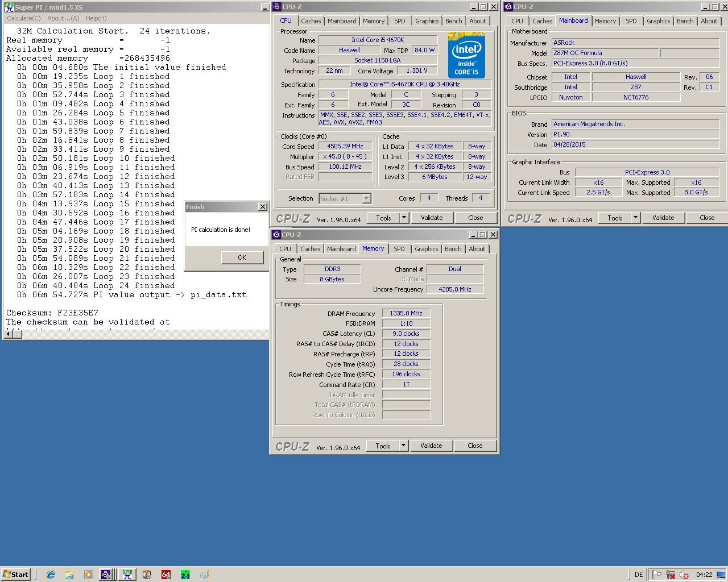The image size is (728, 582).
Task: Expand Tools dropdown arrow in Mainboard window
Action: (635, 218)
